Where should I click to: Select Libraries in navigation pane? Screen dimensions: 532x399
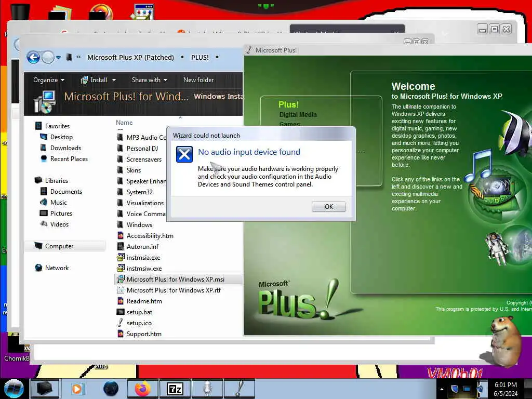[x=57, y=181]
